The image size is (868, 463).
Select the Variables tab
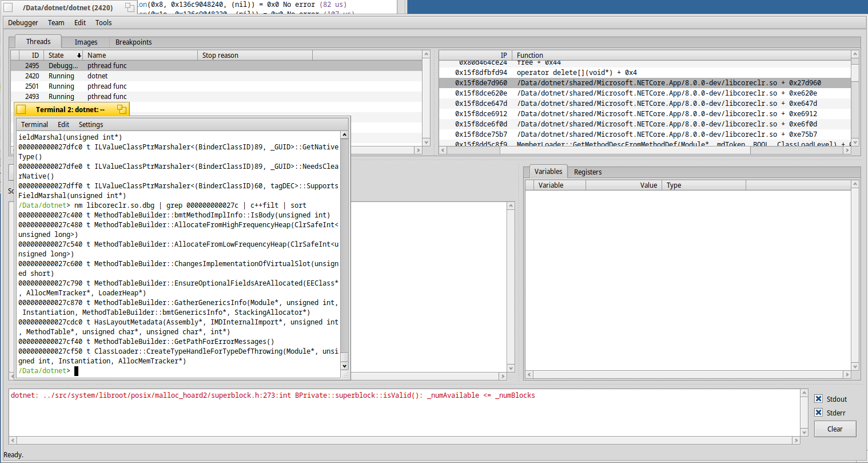[x=548, y=171]
